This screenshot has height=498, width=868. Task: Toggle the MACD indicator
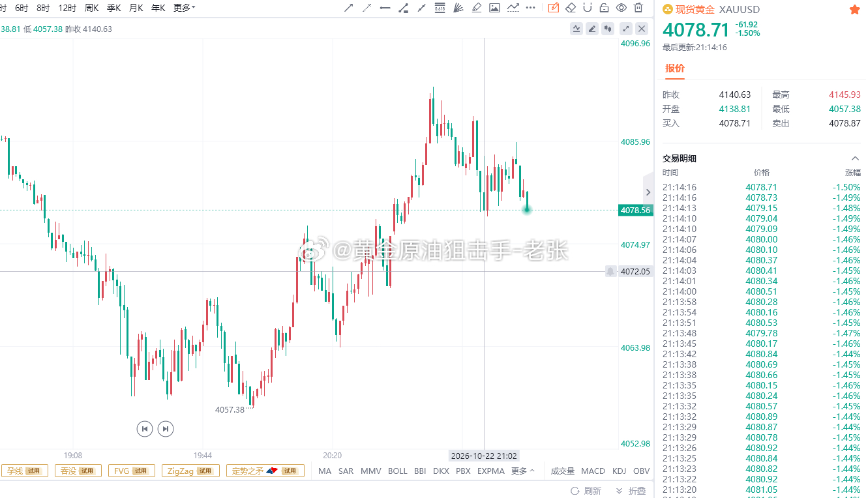coord(593,471)
